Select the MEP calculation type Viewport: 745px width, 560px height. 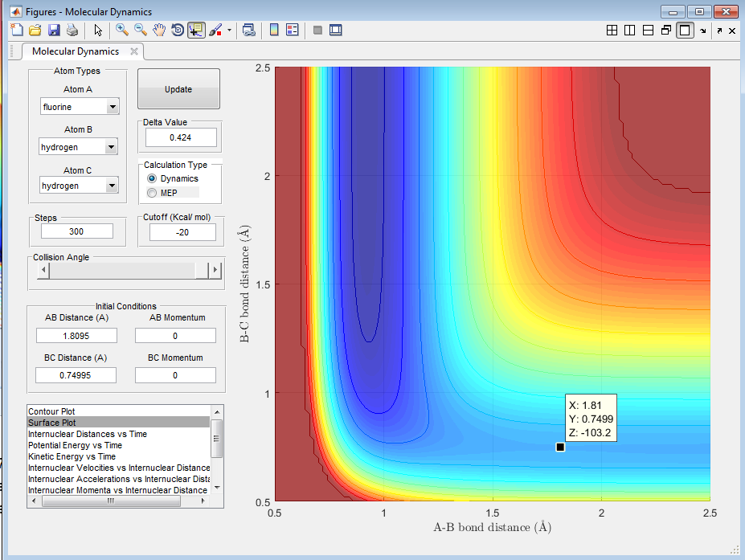tap(152, 193)
